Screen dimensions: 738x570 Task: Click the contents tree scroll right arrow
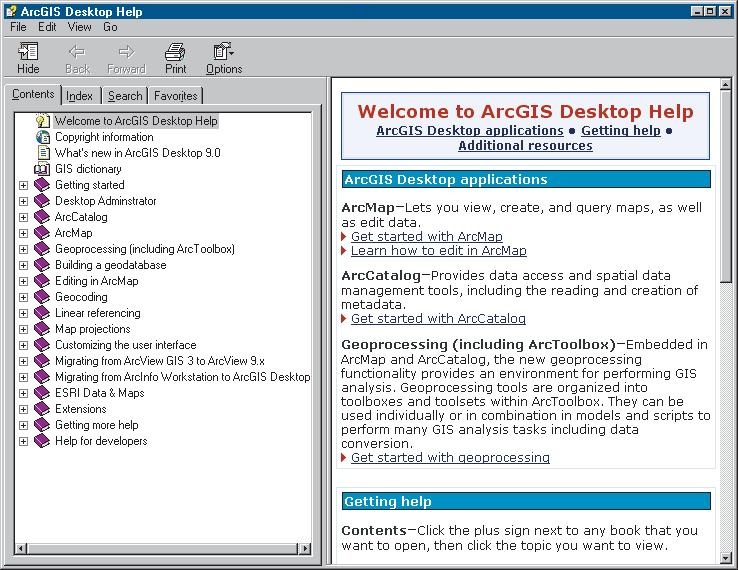click(x=305, y=548)
